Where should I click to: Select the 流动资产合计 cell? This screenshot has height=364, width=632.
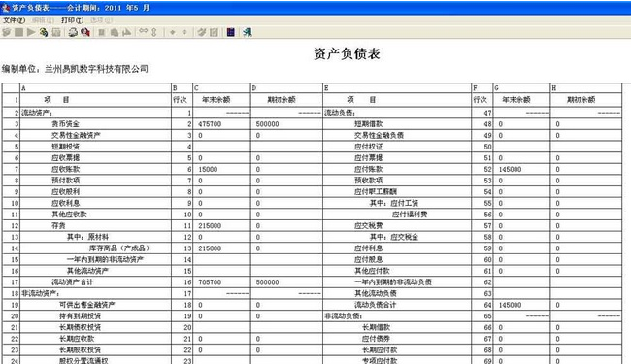pyautogui.click(x=95, y=282)
